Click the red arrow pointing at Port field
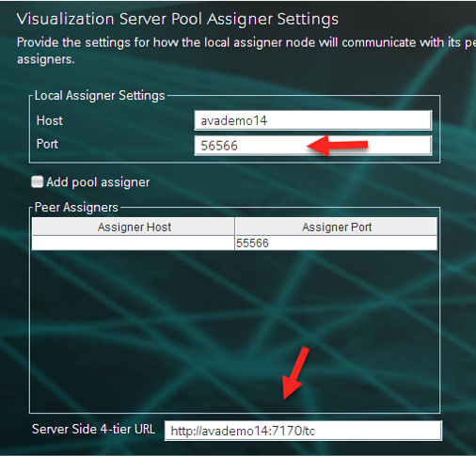Image resolution: width=476 pixels, height=456 pixels. tap(337, 145)
